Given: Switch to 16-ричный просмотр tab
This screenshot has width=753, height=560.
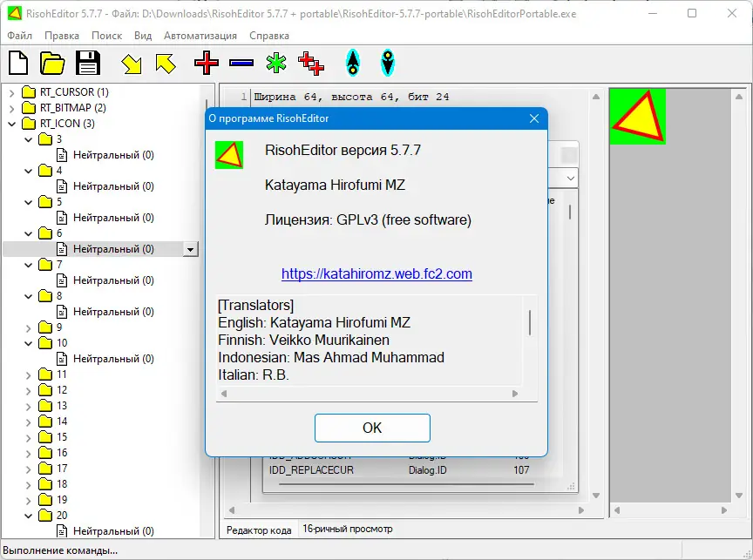Looking at the screenshot, I should click(x=347, y=529).
